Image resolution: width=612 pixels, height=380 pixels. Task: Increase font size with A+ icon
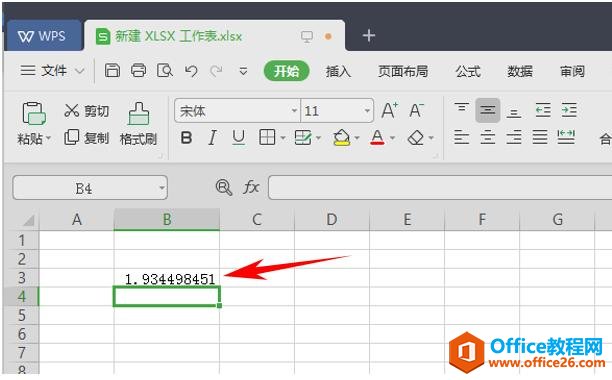tap(390, 110)
